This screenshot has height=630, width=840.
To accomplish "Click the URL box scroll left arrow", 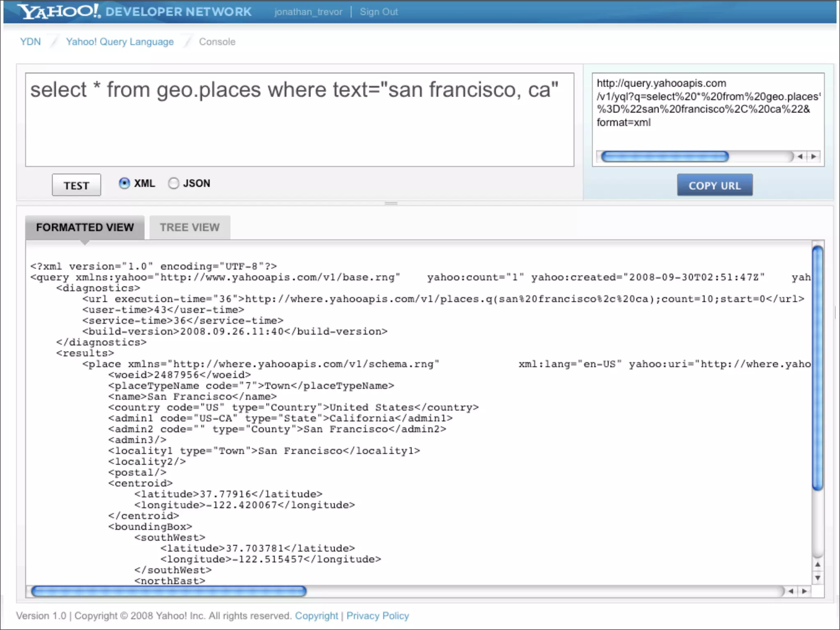I will click(800, 156).
